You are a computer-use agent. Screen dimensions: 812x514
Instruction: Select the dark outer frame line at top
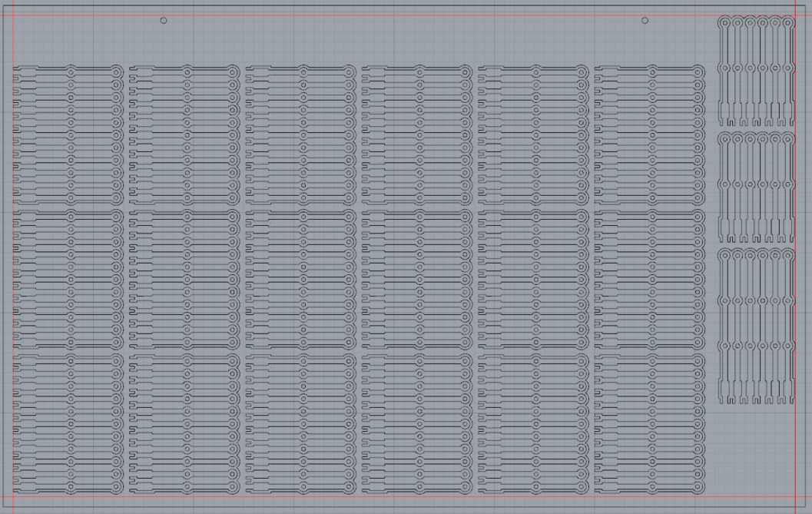384,6
